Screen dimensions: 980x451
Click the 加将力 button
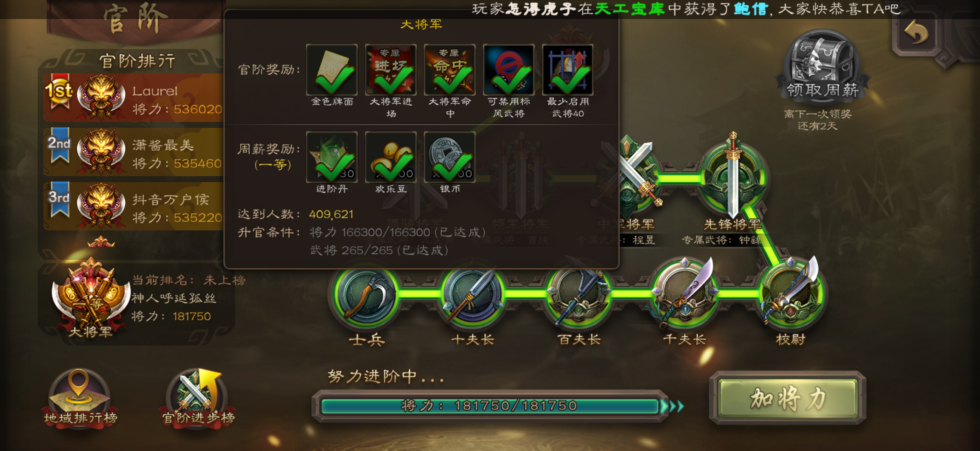(788, 398)
